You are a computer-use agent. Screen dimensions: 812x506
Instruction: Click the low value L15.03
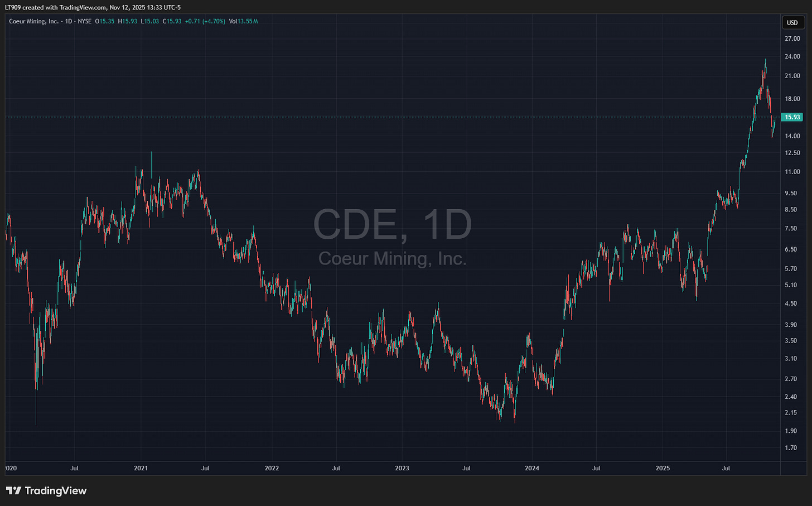150,21
